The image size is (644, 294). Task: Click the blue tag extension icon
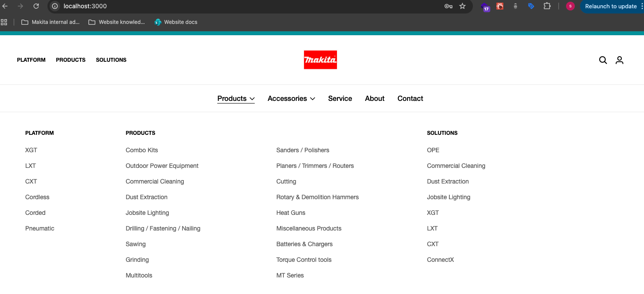click(x=531, y=6)
